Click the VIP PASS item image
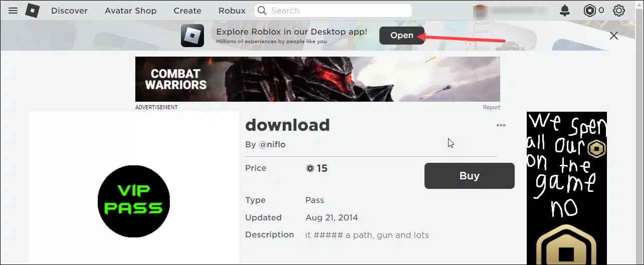 (x=134, y=201)
